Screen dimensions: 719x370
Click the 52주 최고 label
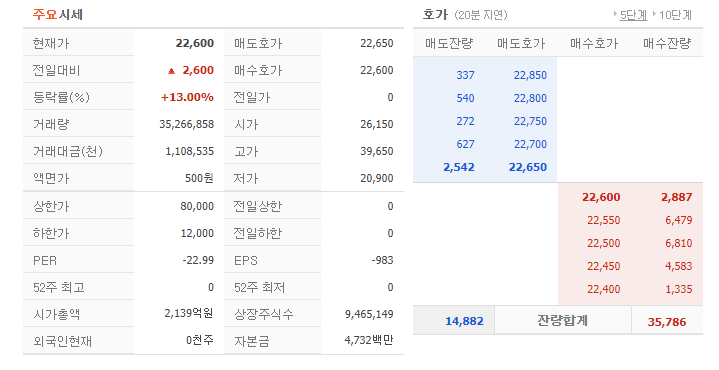59,287
